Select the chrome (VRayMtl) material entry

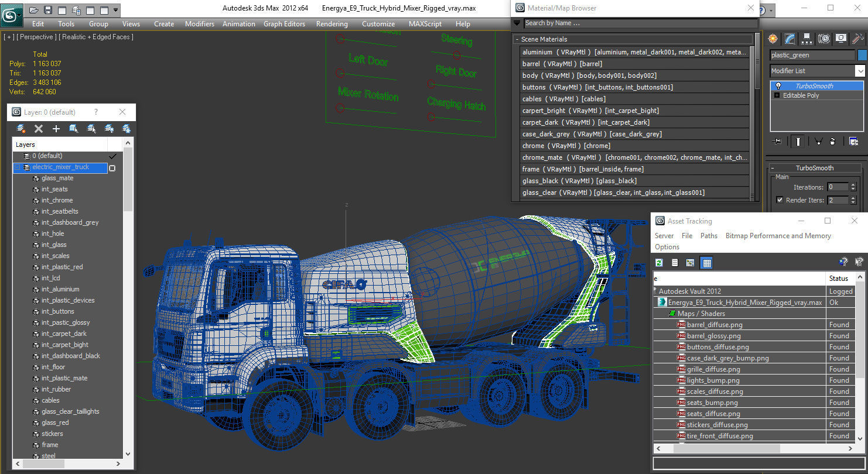coord(635,146)
